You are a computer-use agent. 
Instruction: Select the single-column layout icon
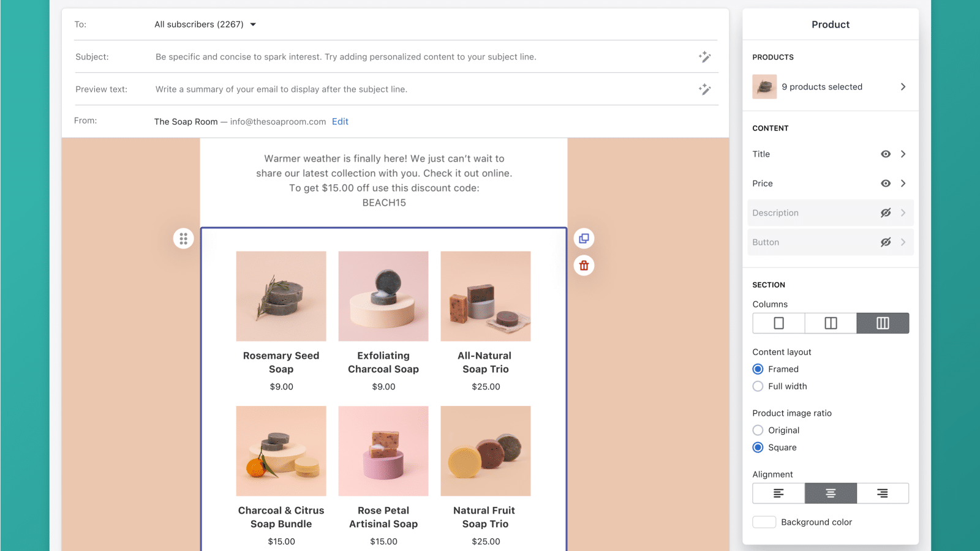point(778,323)
